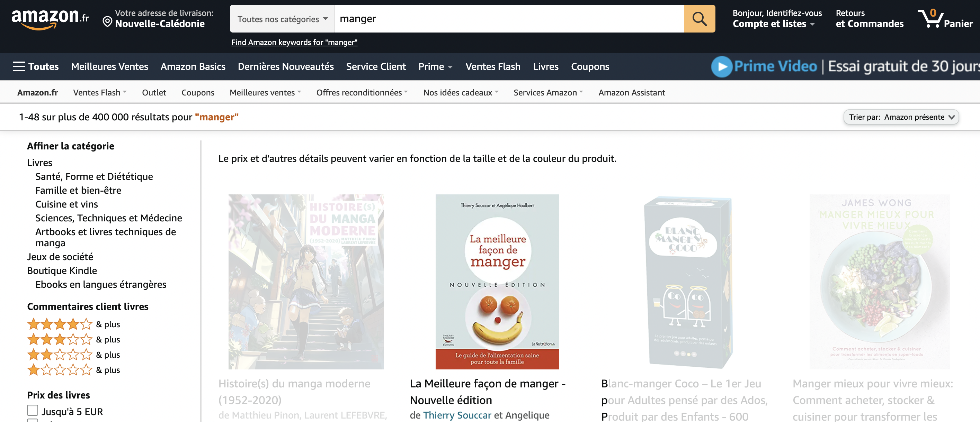This screenshot has height=422, width=980.
Task: Expand Offres reconditionnées submenu
Action: point(362,92)
